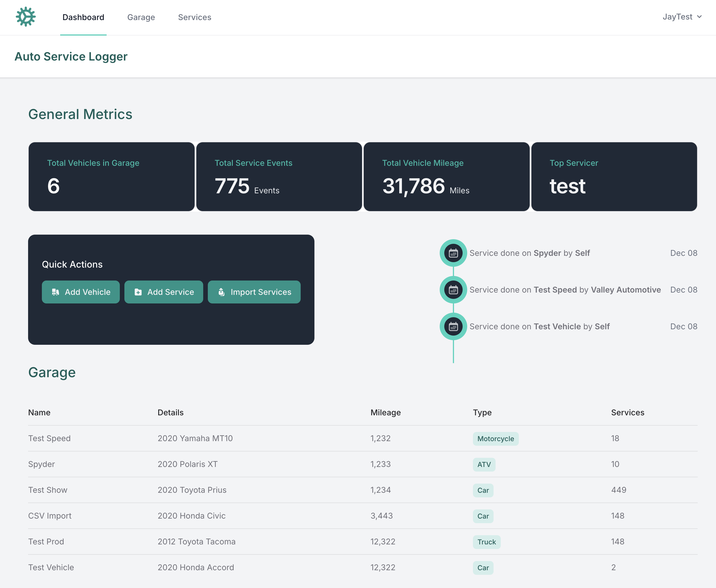Screen dimensions: 716x588
Task: Switch to the Garage tab
Action: (141, 17)
